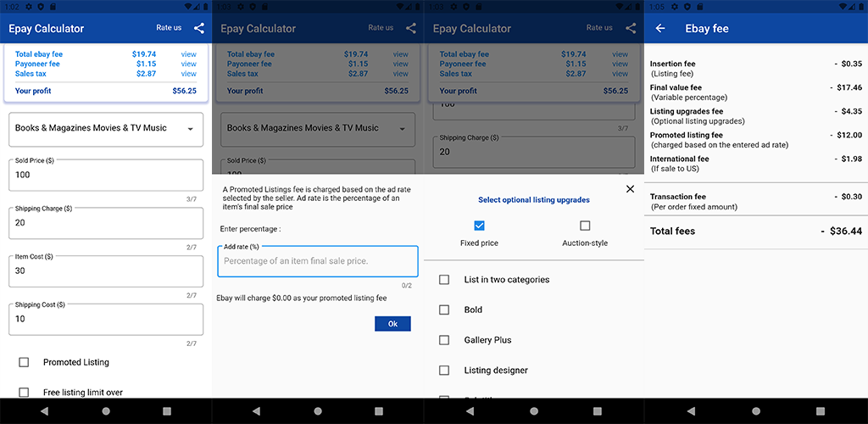Edit Sold Price field on first screen

coord(106,175)
